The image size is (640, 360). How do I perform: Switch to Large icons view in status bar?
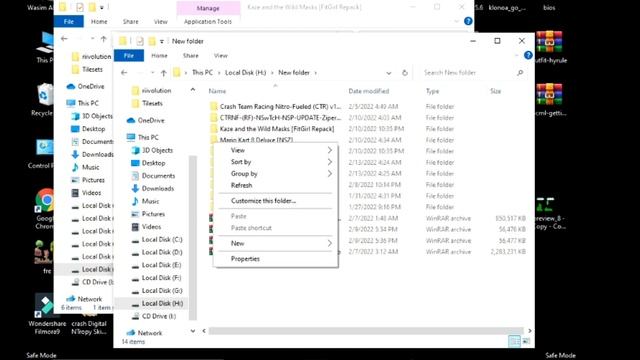[x=527, y=341]
